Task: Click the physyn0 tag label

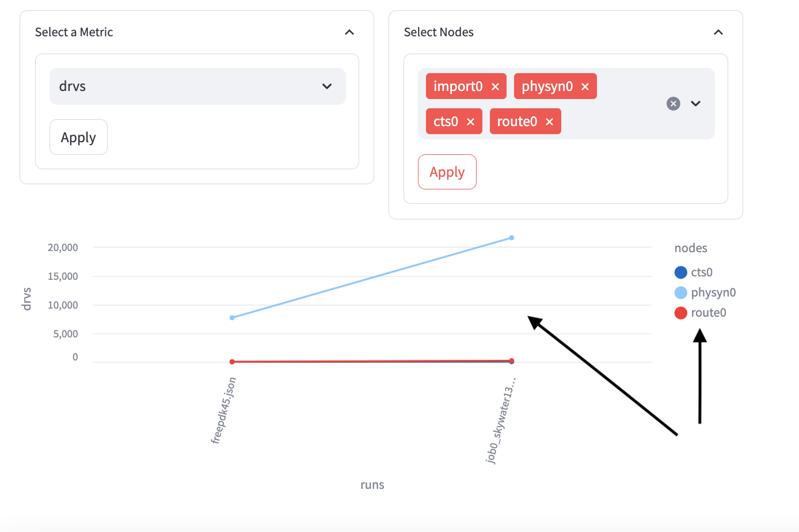Action: [x=547, y=86]
